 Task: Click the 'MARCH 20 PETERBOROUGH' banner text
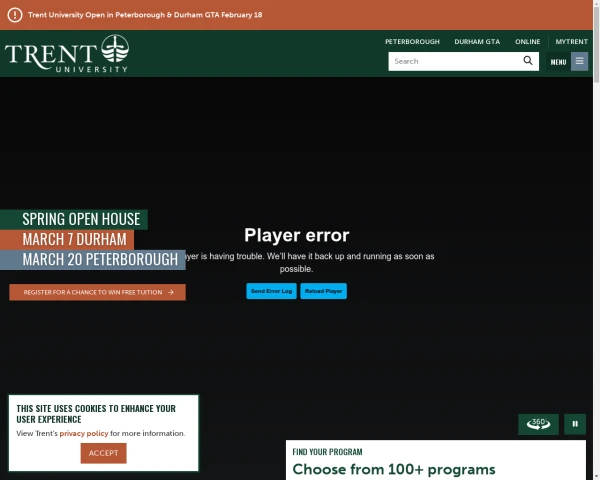pos(100,260)
